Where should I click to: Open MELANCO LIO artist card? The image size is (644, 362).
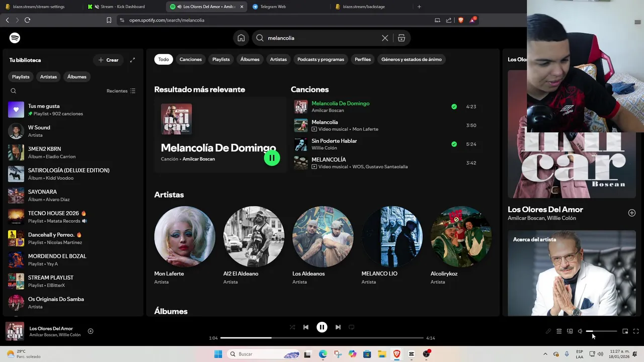point(392,245)
